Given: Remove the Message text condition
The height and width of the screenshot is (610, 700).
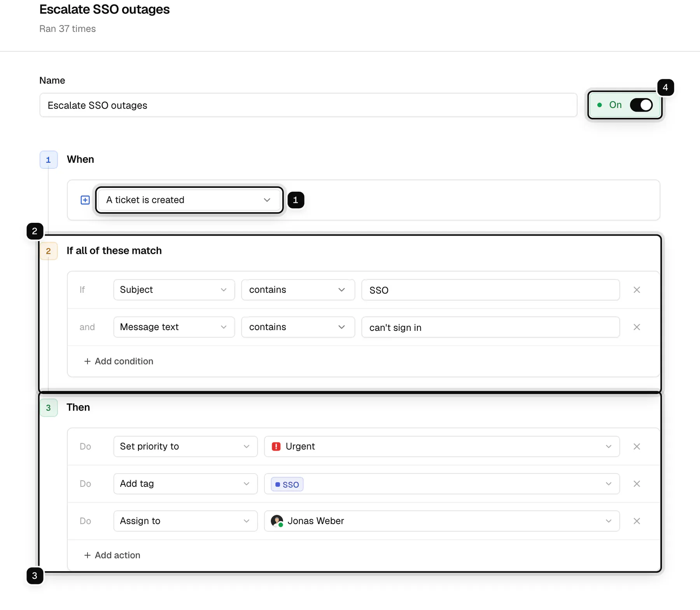Looking at the screenshot, I should click(637, 327).
